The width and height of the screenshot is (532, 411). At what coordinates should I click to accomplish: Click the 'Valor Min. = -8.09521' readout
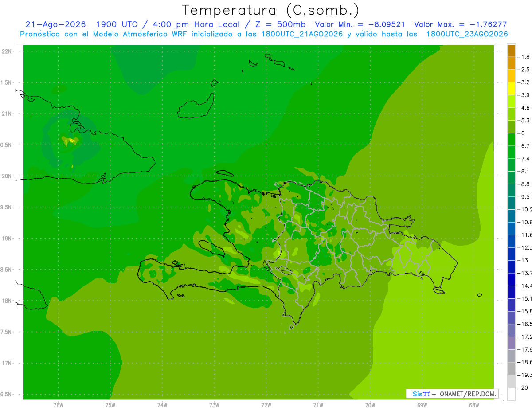click(360, 24)
